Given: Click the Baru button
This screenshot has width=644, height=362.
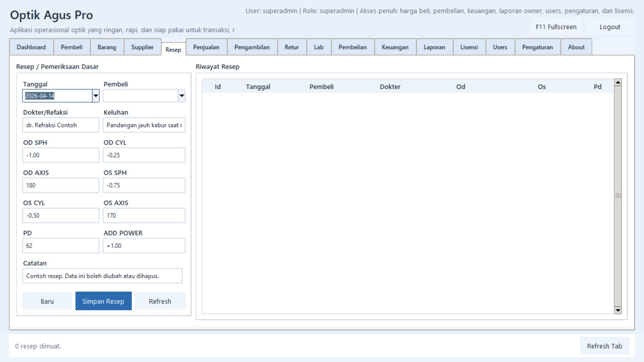Looking at the screenshot, I should click(47, 301).
